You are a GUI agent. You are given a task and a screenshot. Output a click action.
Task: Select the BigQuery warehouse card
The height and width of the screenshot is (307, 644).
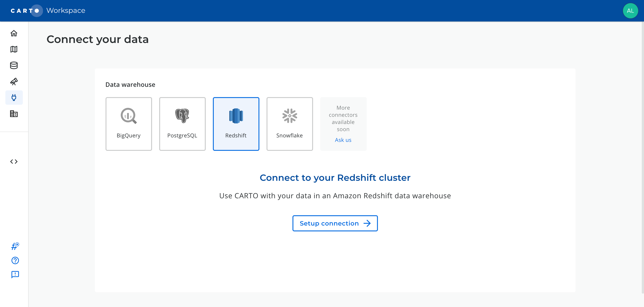(129, 124)
